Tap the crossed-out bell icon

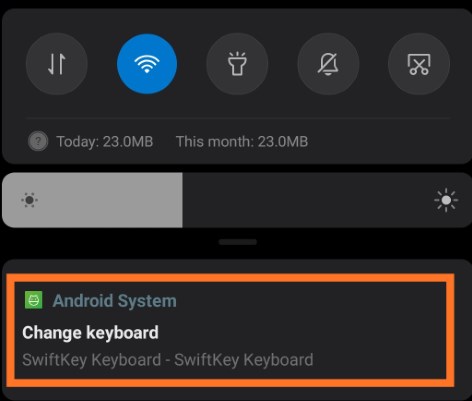click(x=328, y=64)
